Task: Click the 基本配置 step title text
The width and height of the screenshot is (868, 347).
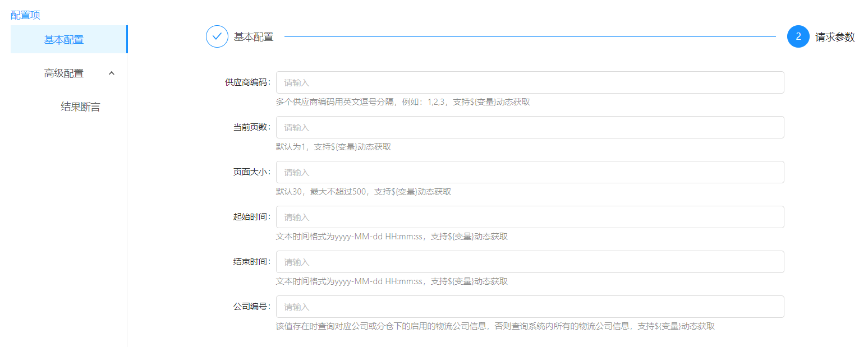Action: click(x=254, y=37)
